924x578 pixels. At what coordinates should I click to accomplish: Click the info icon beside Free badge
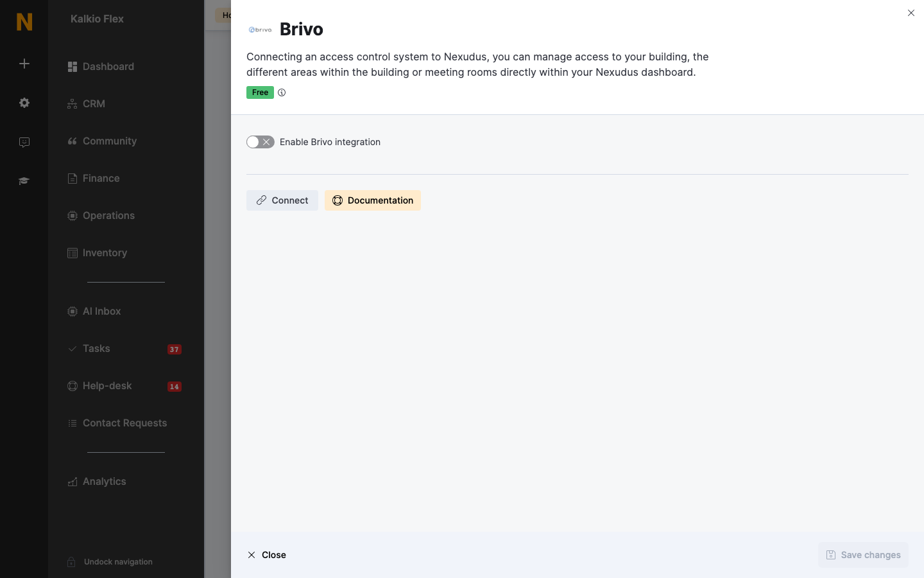point(282,92)
